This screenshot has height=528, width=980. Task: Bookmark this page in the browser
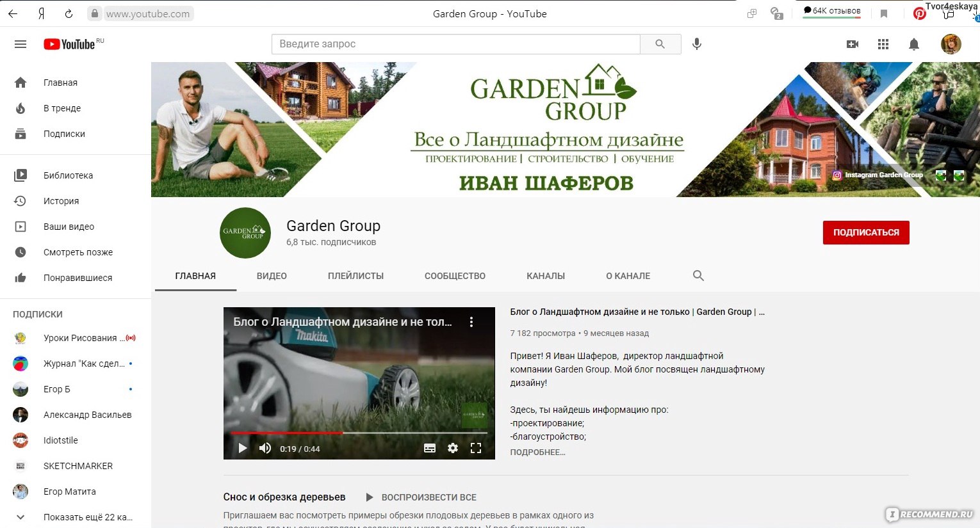click(884, 13)
